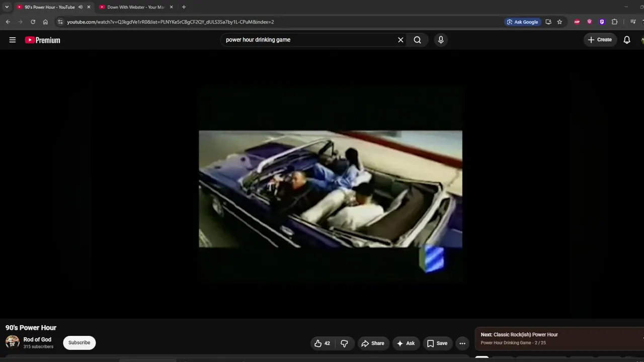Click Power Hour Drinking Game playlist label
This screenshot has height=362, width=644.
click(x=506, y=343)
